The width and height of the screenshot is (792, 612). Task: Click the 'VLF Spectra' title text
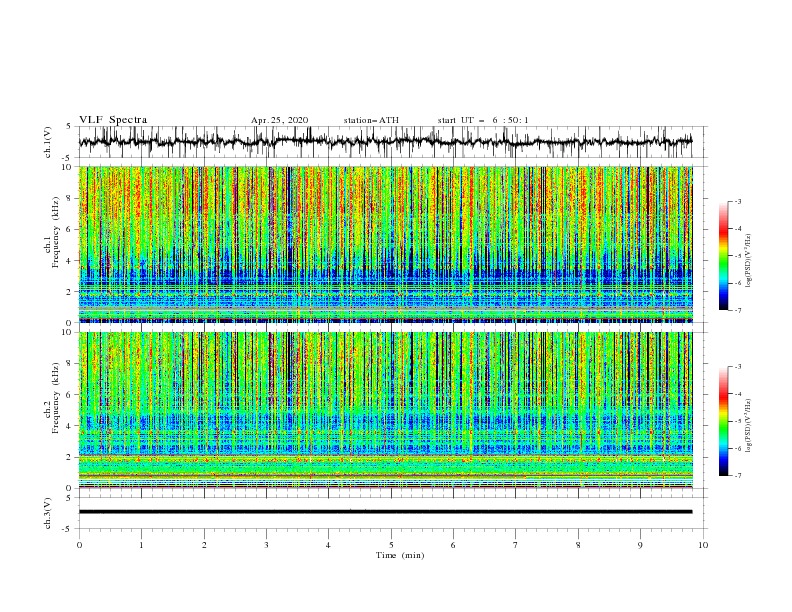pos(113,120)
